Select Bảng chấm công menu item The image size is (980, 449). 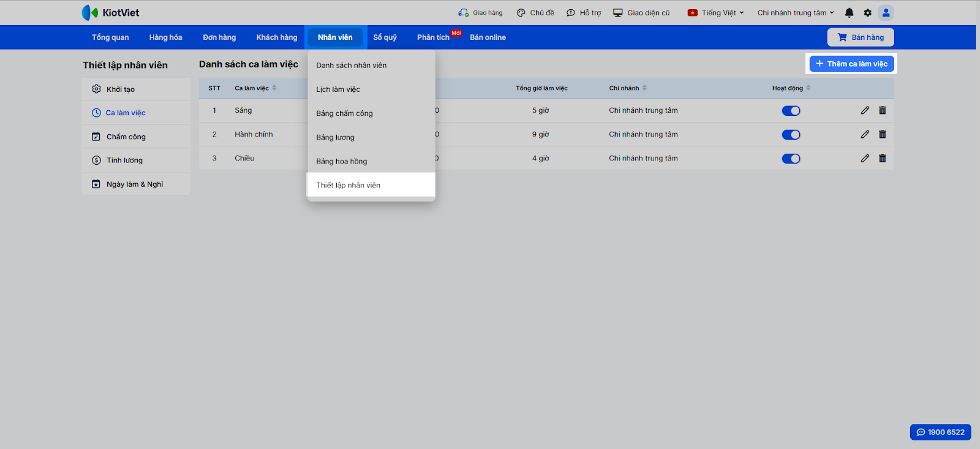(371, 113)
